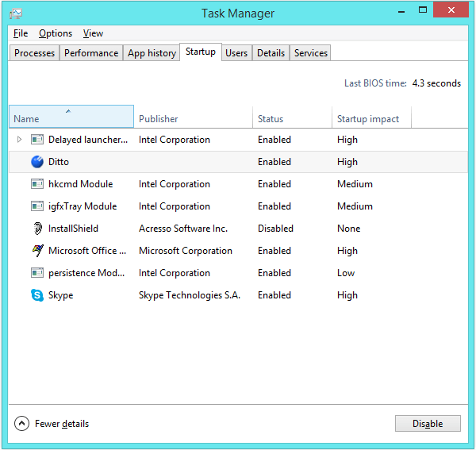Viewport: 476px width, 450px height.
Task: Click the 4.3 seconds BIOS time value
Action: (x=436, y=83)
